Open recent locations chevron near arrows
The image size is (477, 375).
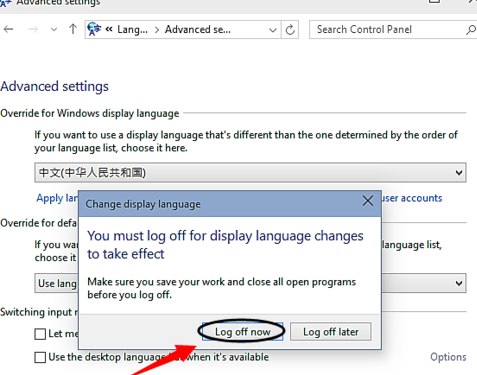click(54, 30)
